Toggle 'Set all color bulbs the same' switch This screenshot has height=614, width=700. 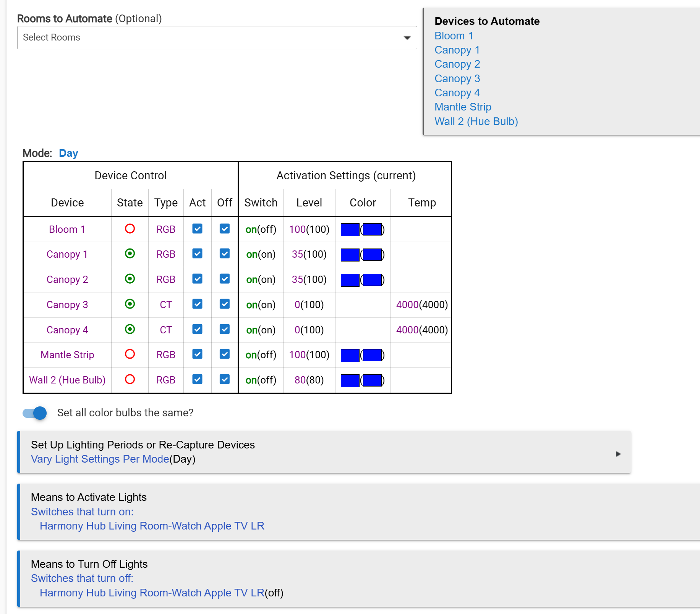coord(35,413)
